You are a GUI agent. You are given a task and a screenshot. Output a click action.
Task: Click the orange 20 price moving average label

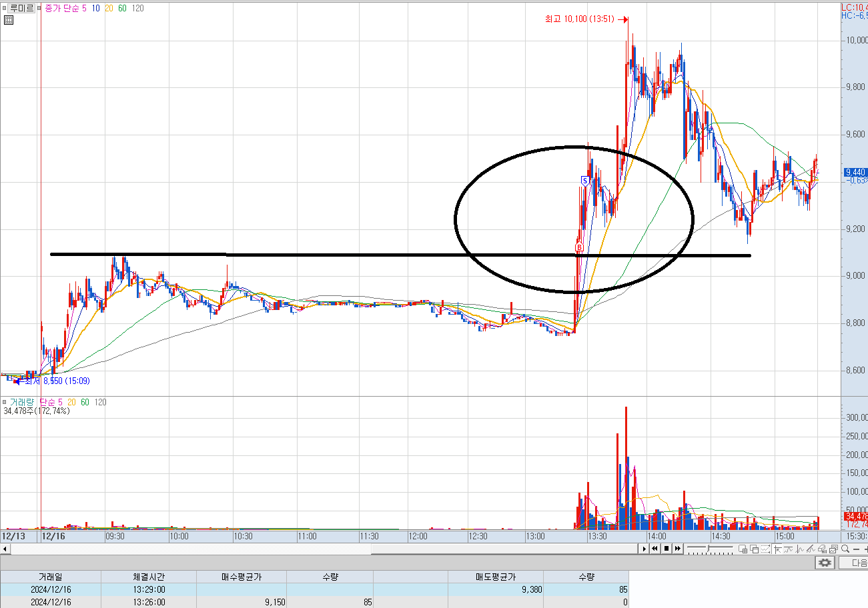(x=109, y=8)
